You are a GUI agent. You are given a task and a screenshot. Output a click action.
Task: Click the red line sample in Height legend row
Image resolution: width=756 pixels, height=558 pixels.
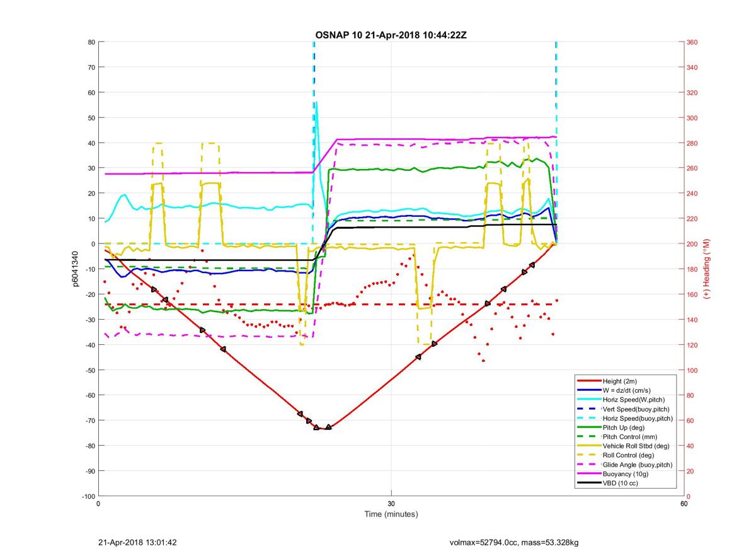pyautogui.click(x=588, y=381)
